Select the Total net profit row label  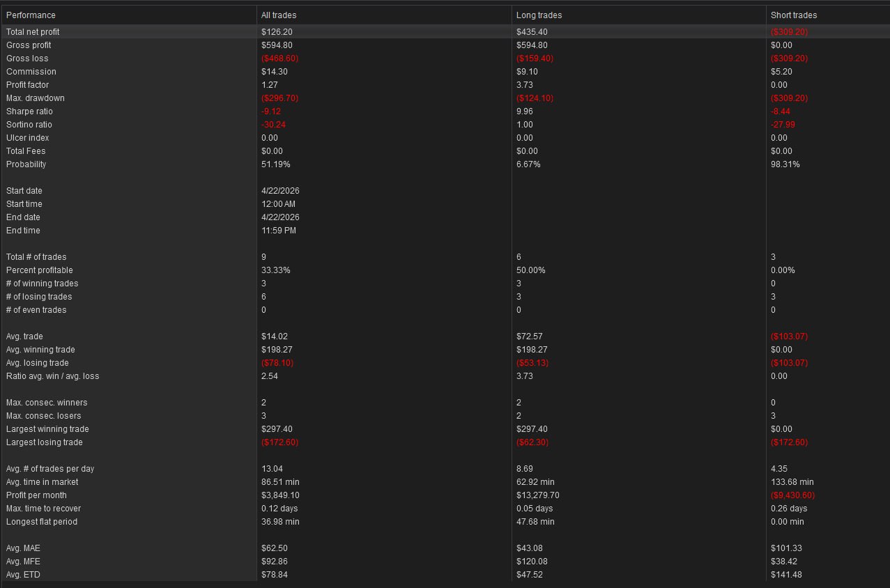(x=33, y=32)
